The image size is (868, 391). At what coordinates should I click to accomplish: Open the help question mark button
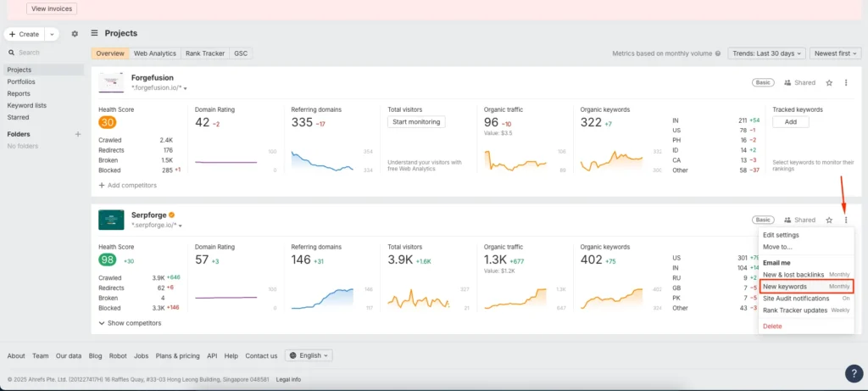(854, 373)
